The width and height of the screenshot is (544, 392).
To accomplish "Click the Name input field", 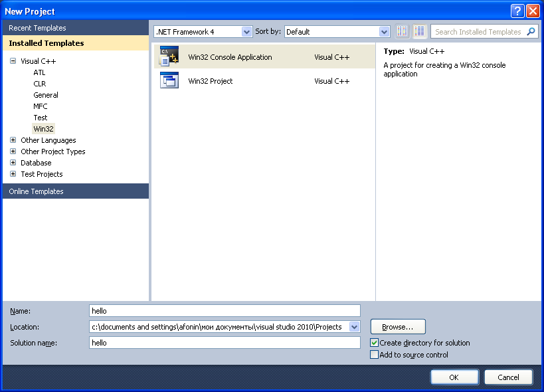I will [x=225, y=311].
